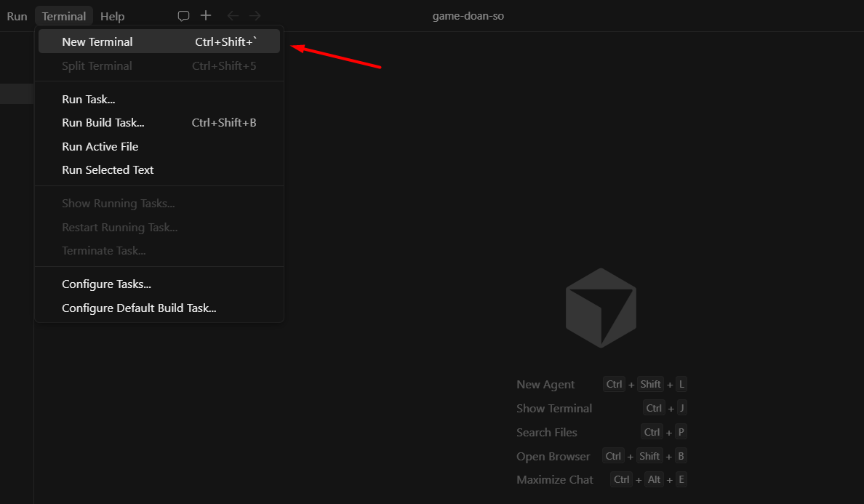864x504 pixels.
Task: Click the Maximize Chat shortcut label
Action: tap(555, 480)
